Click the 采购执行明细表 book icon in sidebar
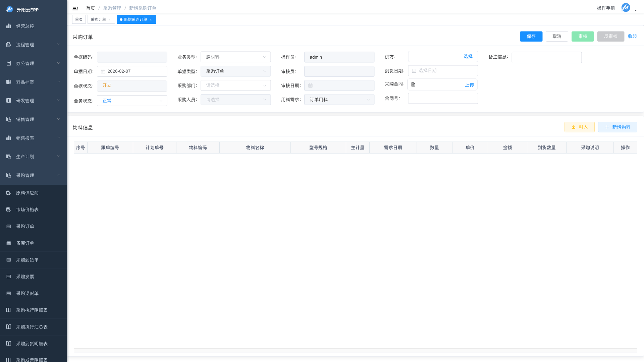 [x=9, y=310]
